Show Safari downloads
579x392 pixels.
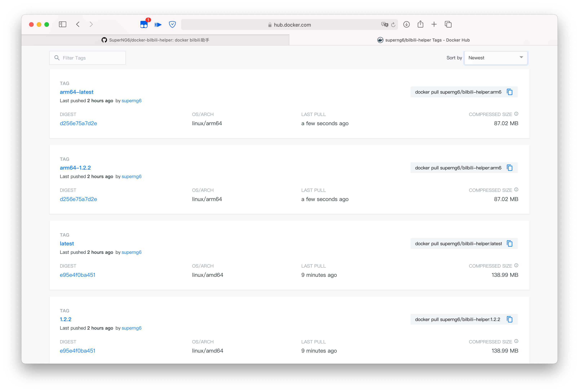[406, 24]
